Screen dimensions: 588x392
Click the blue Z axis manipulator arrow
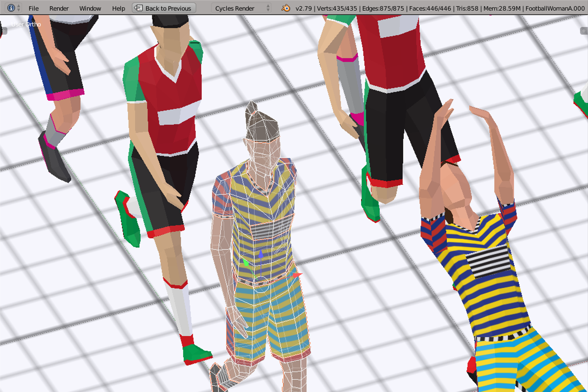click(x=261, y=254)
